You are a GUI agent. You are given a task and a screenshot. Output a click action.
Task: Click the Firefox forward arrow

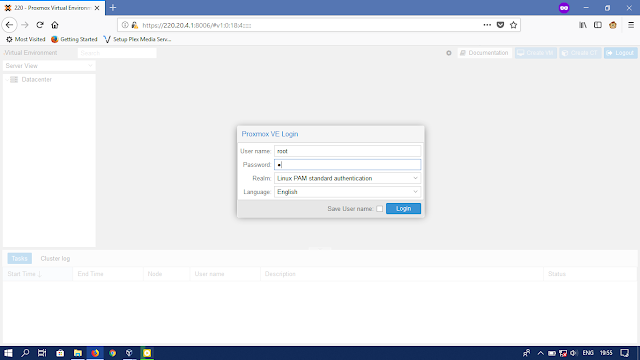(x=25, y=25)
